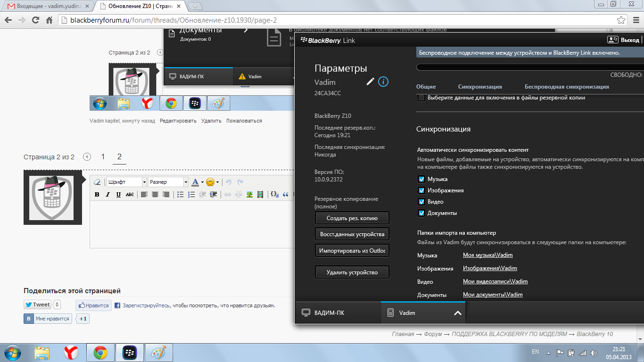Go back with the browser back arrow
The width and height of the screenshot is (644, 362).
point(8,20)
